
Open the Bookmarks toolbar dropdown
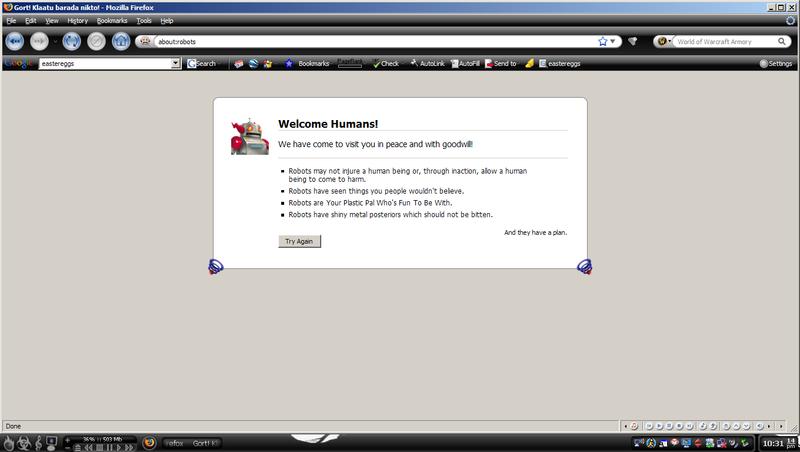click(x=310, y=63)
